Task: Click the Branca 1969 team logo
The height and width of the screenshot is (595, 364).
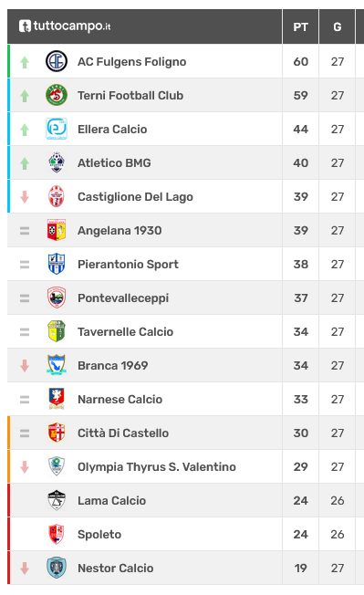Action: 57,365
